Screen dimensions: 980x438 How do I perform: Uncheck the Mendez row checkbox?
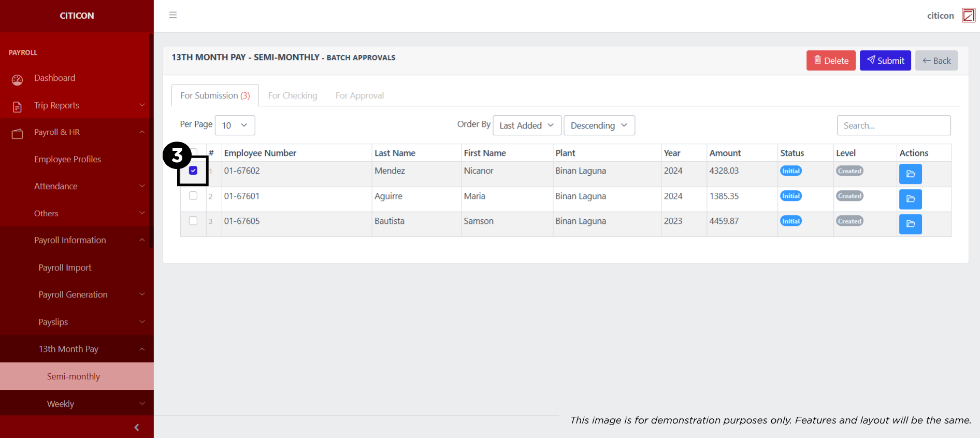click(x=193, y=171)
